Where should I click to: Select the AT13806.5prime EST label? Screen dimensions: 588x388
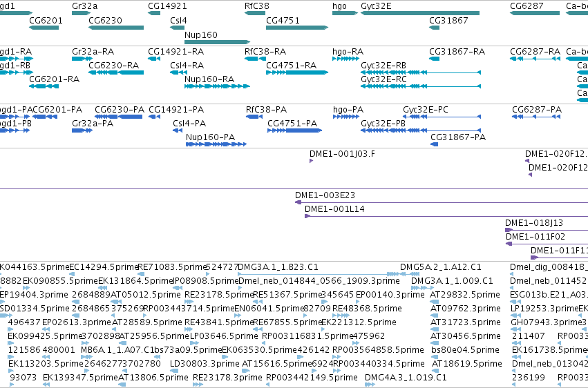tap(153, 378)
